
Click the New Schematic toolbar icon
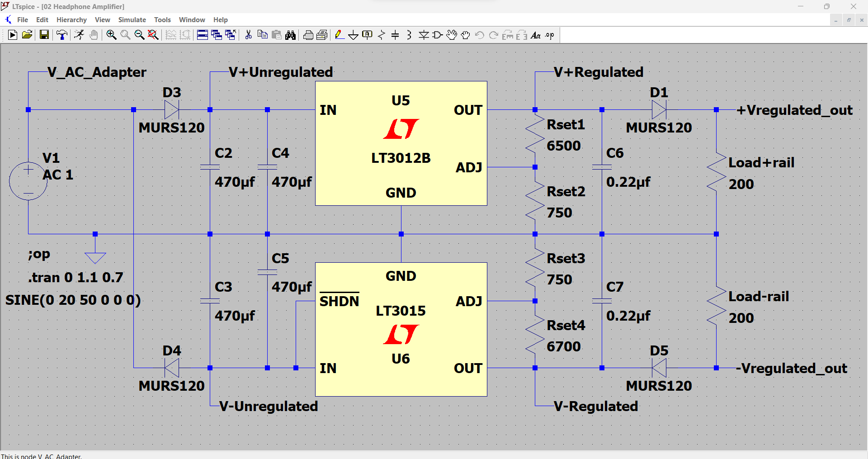[13, 35]
